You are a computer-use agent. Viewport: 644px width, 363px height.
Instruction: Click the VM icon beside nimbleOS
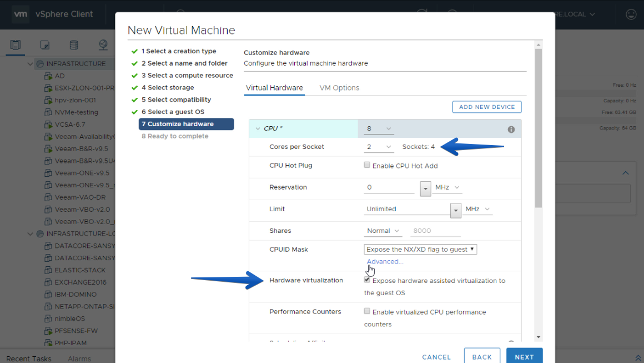[48, 319]
